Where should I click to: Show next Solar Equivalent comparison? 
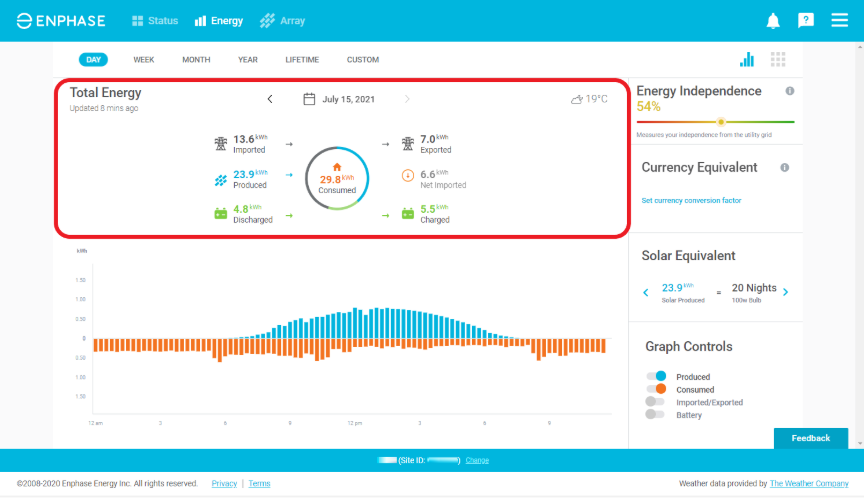click(786, 293)
